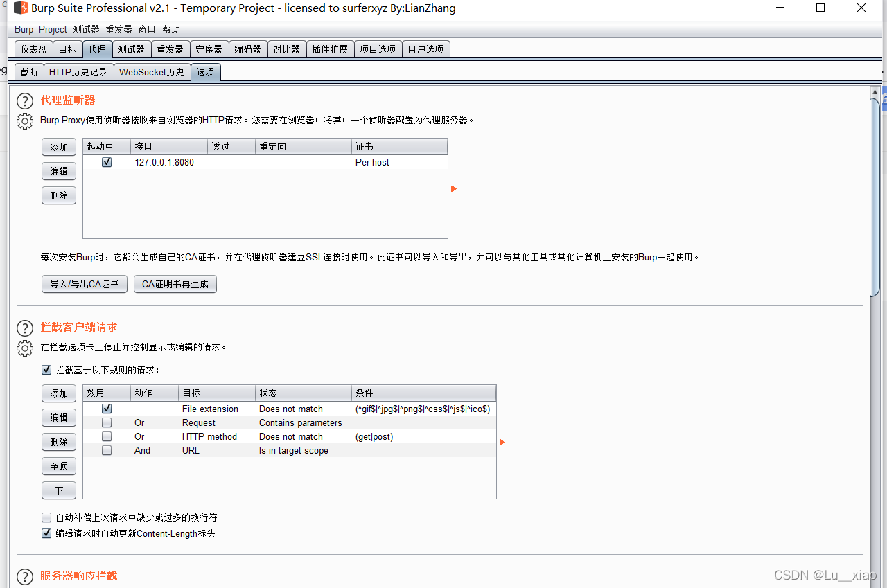Click 删除 button for proxy listeners

coord(59,195)
